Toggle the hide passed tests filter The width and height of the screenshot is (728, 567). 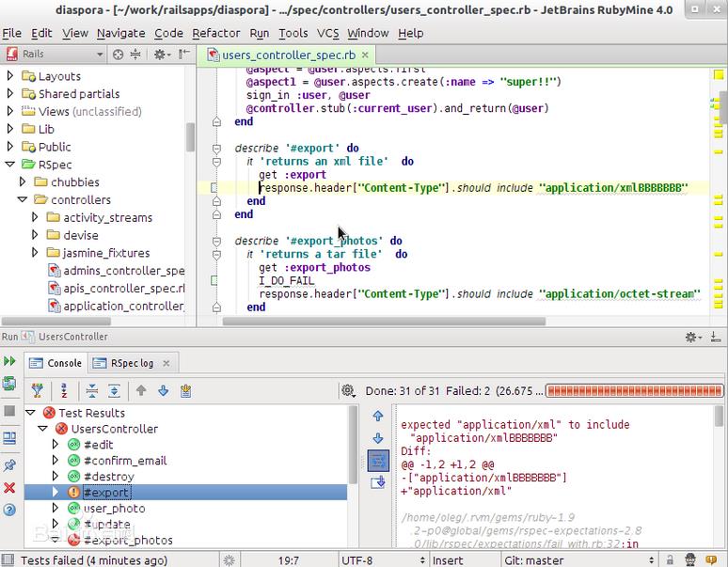pyautogui.click(x=38, y=390)
